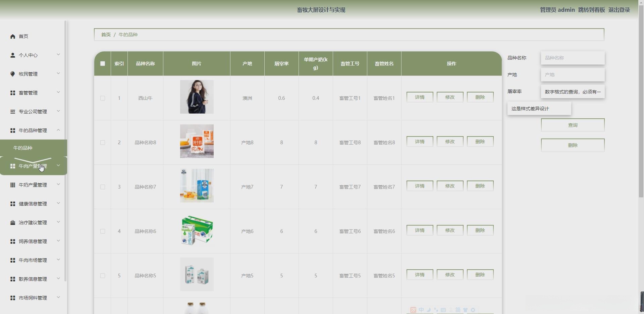Click 详情 button for 西山牛 row

(x=420, y=97)
